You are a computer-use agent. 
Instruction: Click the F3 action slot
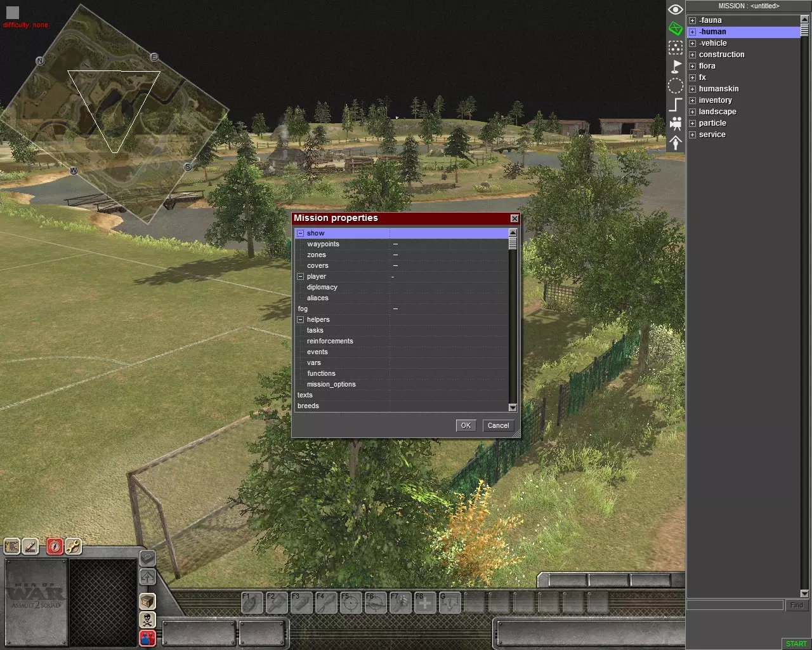(301, 602)
